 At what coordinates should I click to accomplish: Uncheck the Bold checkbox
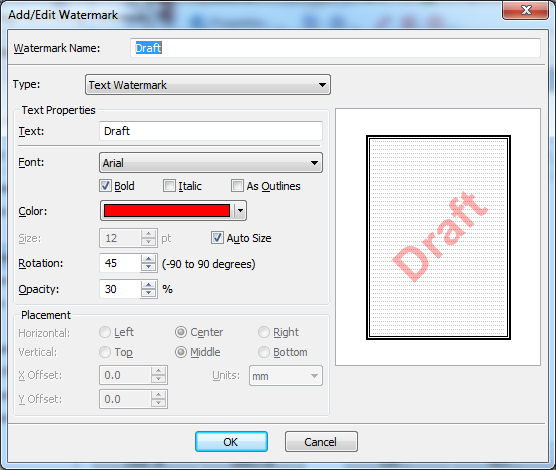point(105,186)
